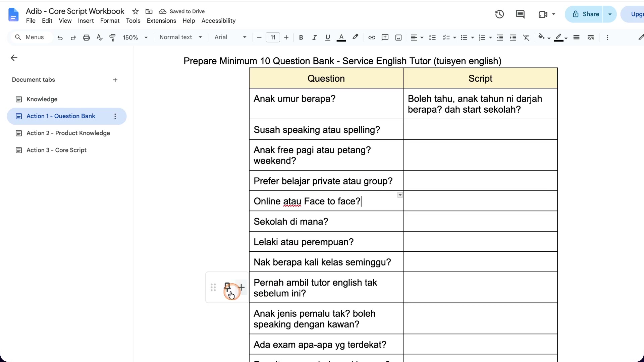Insert link using chain icon
This screenshot has width=644, height=362.
pyautogui.click(x=372, y=38)
